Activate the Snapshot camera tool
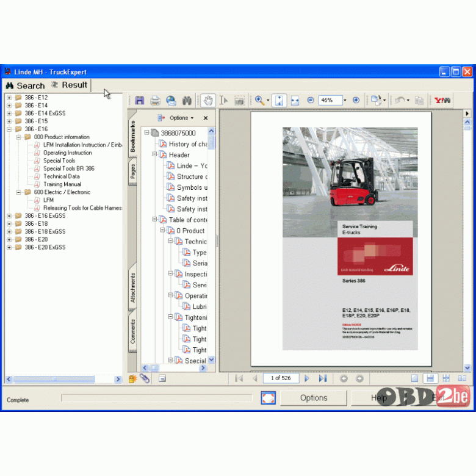476x476 pixels. (x=239, y=101)
